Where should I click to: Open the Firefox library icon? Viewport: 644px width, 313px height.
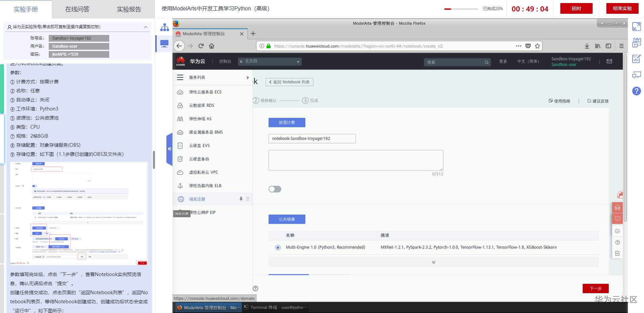click(x=598, y=46)
